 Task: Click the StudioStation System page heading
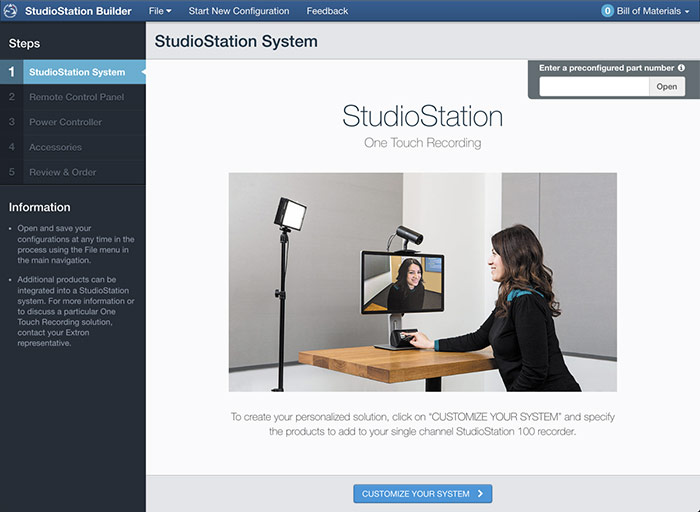pos(236,41)
